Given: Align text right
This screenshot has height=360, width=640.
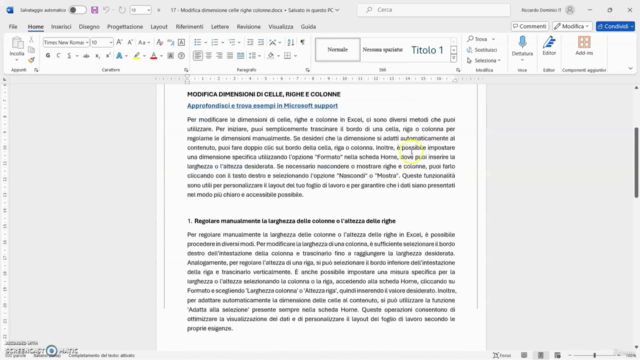Looking at the screenshot, I should point(219,56).
